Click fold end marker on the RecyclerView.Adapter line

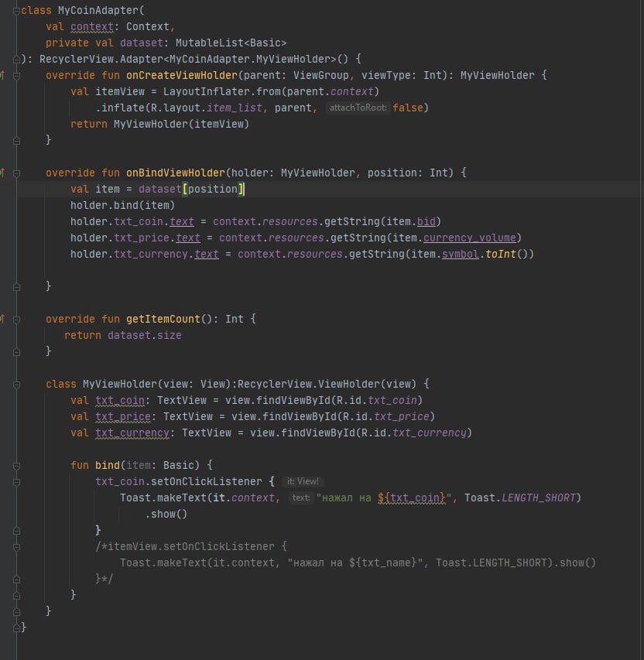coord(16,60)
